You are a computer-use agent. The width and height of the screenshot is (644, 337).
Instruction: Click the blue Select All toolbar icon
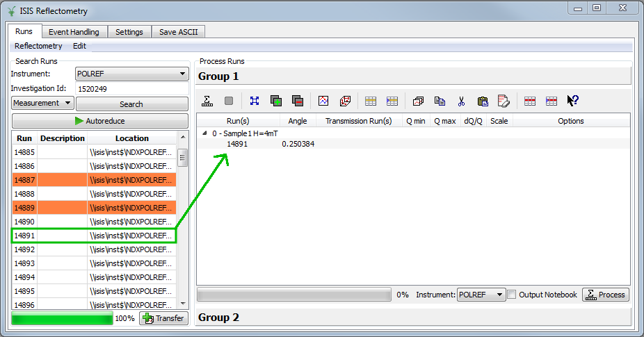pos(255,101)
